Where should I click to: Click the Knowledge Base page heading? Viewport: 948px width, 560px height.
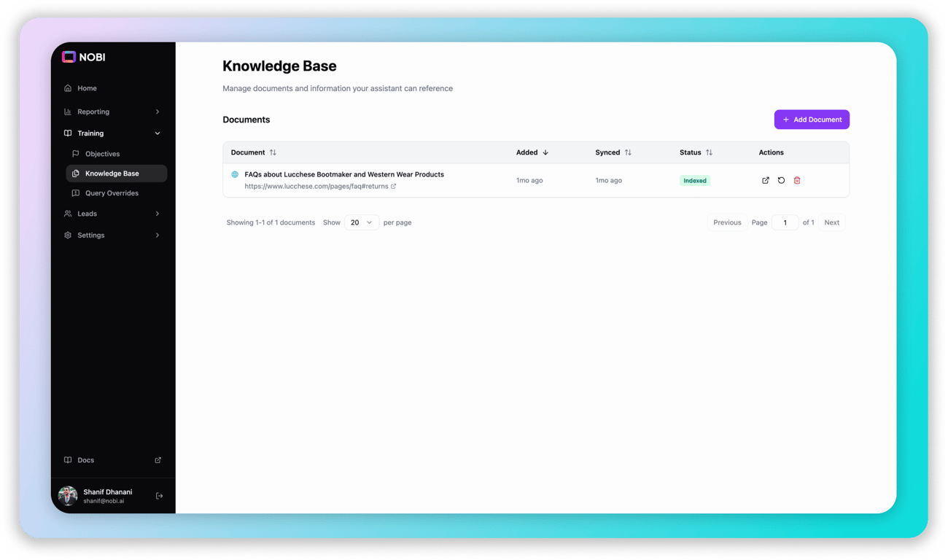tap(279, 66)
